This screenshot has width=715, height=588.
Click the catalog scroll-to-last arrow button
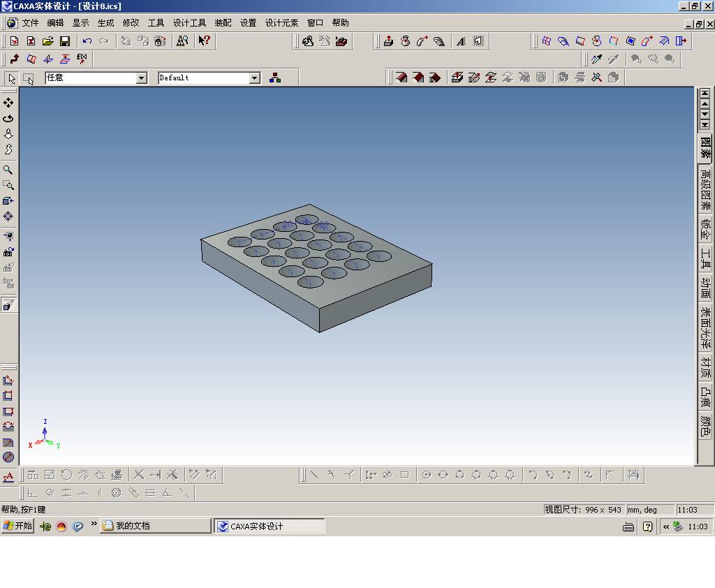(705, 125)
